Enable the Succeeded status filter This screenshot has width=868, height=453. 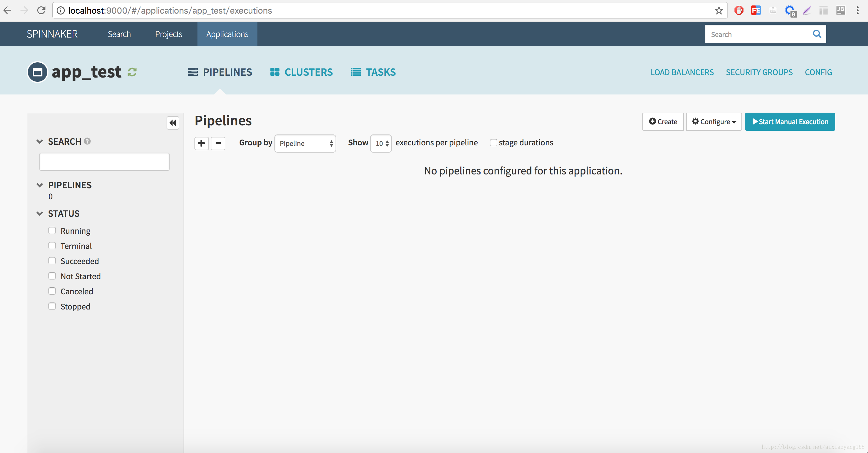tap(52, 261)
